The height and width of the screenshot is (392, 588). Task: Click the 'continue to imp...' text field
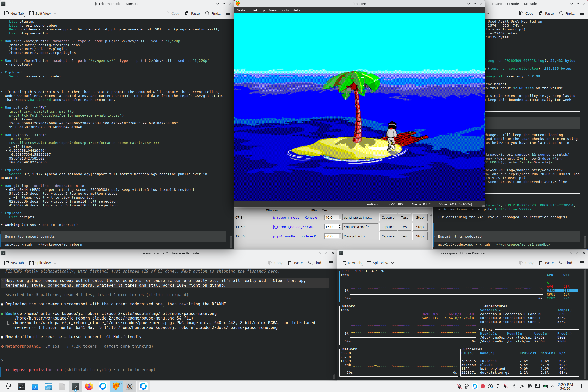tap(360, 217)
